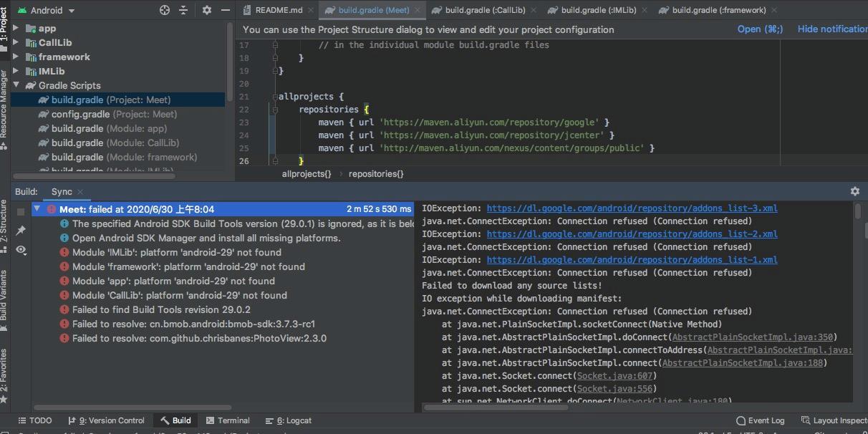Click the locate-in-project target icon
The image size is (868, 434).
(165, 10)
